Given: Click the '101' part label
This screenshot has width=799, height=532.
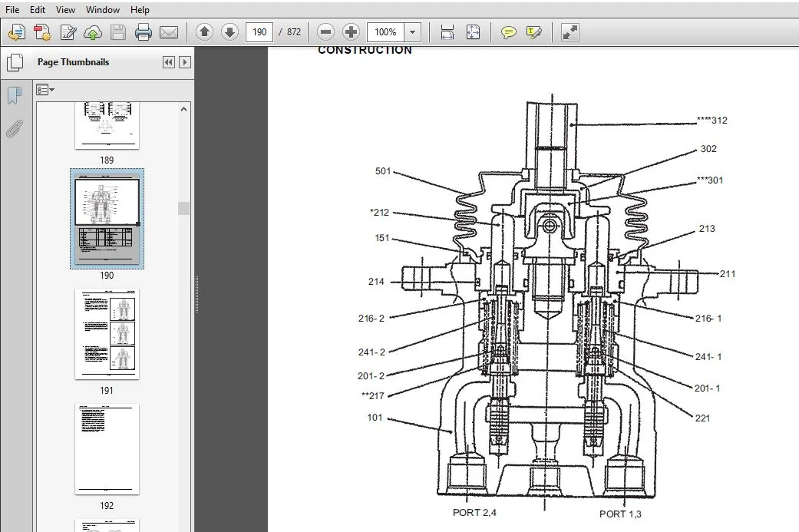Looking at the screenshot, I should coord(375,418).
